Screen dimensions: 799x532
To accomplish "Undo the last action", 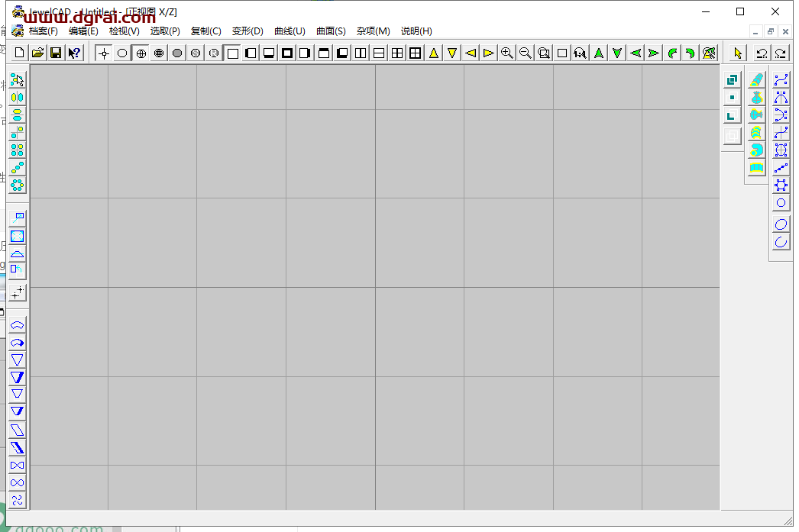I will click(762, 53).
